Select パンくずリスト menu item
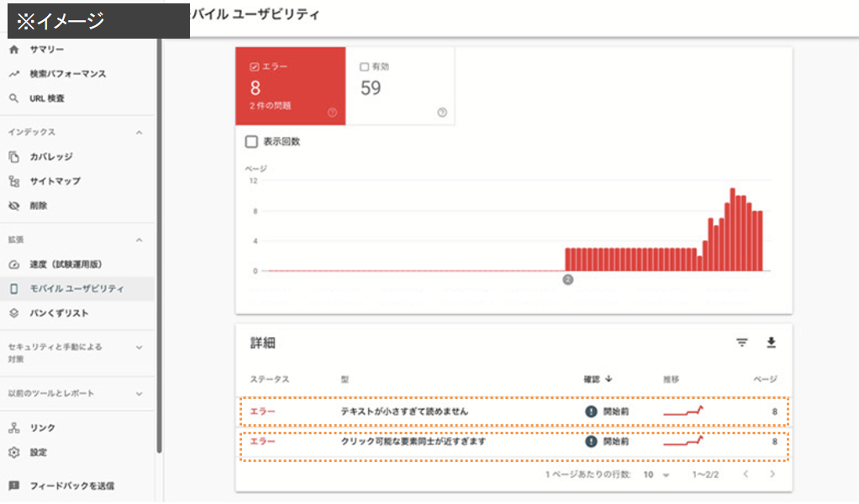The width and height of the screenshot is (859, 504). [x=59, y=313]
